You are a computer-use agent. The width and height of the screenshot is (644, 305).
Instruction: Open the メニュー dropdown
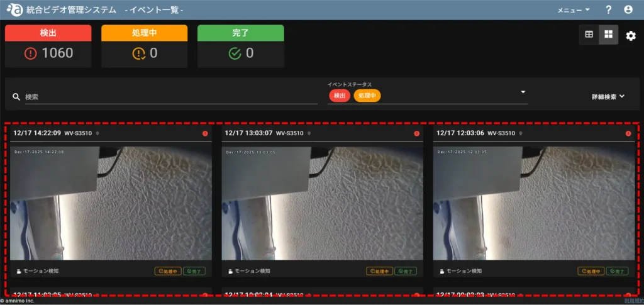(574, 10)
